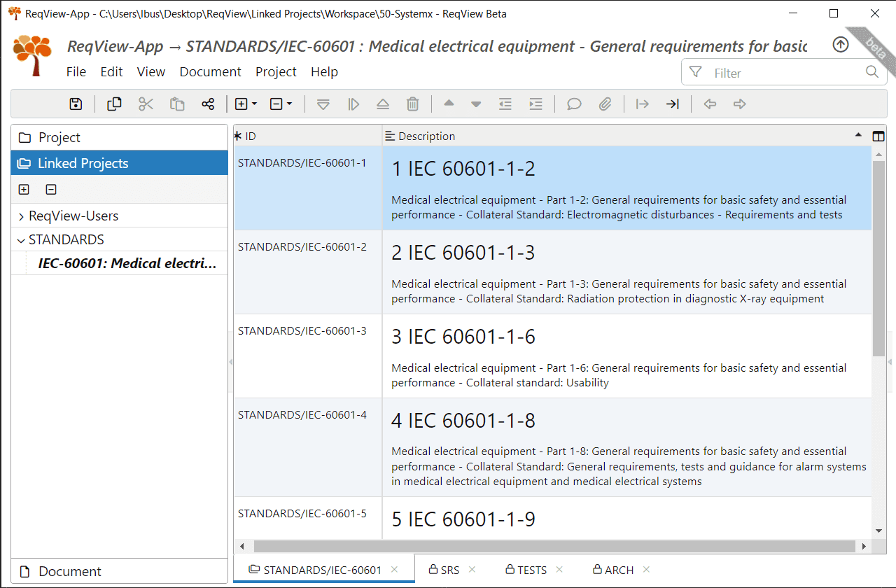Open the View menu
896x588 pixels.
pyautogui.click(x=151, y=71)
